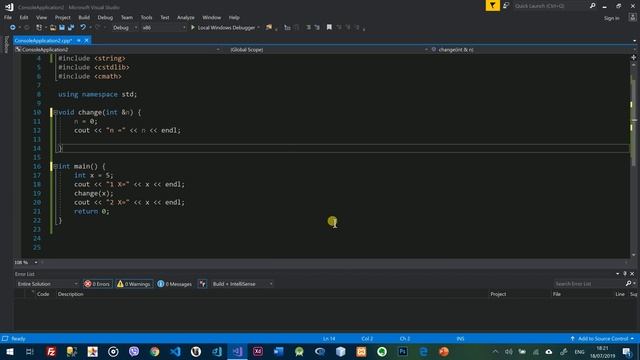Toggle auto hide pin on Error List

[625, 273]
